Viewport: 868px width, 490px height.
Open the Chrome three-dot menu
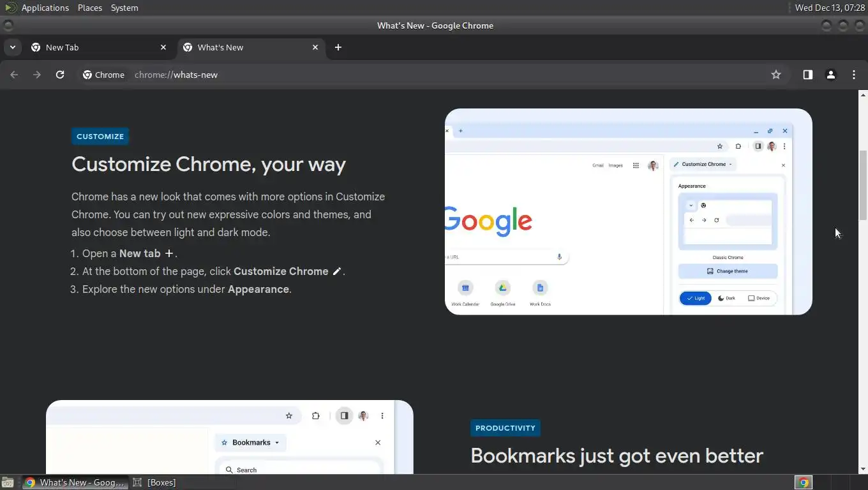tap(854, 75)
